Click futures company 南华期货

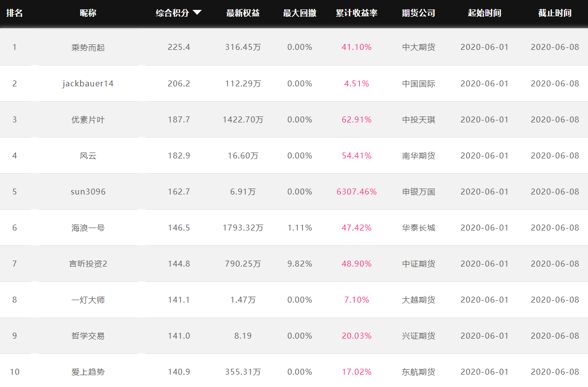point(418,155)
